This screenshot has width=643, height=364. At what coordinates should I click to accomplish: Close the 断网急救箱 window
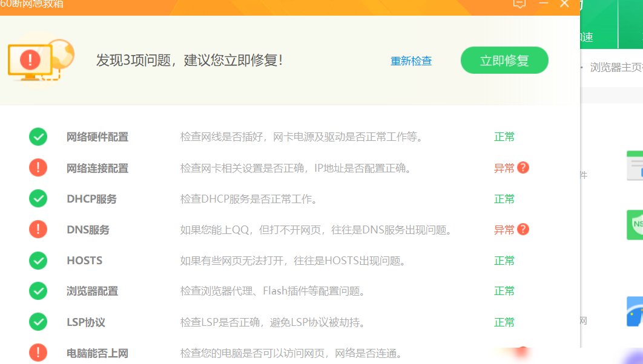coord(565,4)
